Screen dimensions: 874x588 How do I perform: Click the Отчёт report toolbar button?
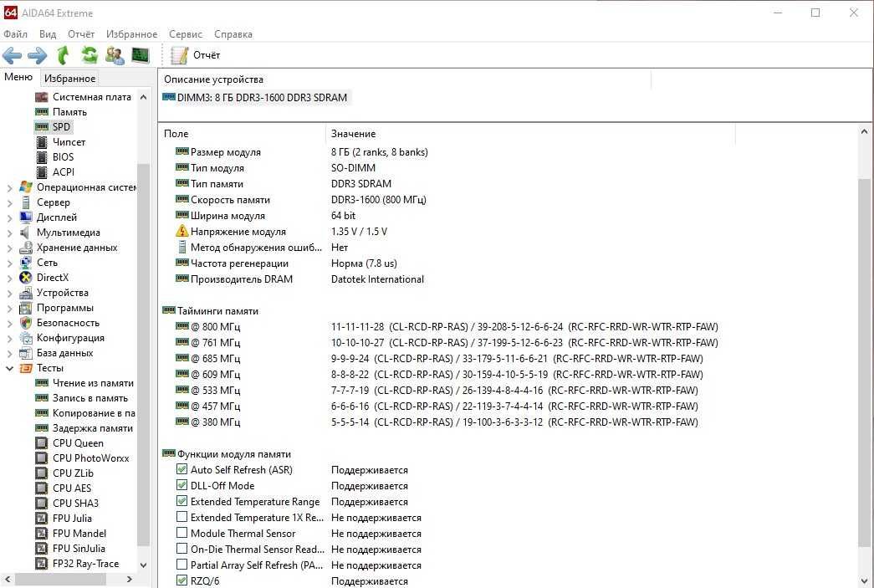tap(196, 55)
